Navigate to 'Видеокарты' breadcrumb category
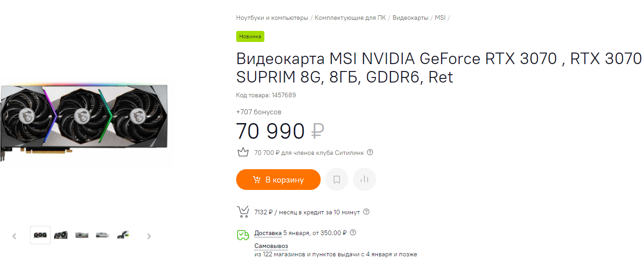This screenshot has width=644, height=260. point(410,18)
